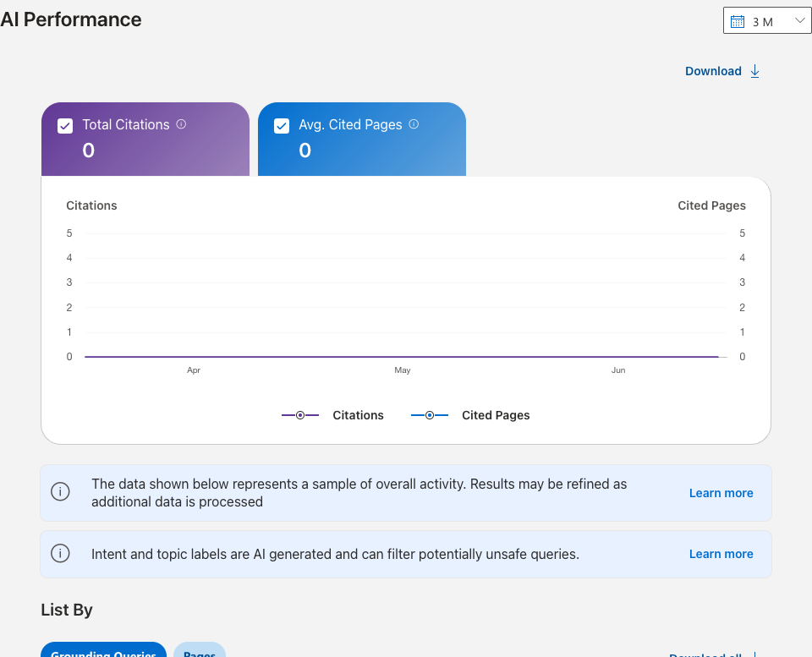Switch to the Grounding Queries tab
The image size is (812, 657).
pyautogui.click(x=103, y=650)
